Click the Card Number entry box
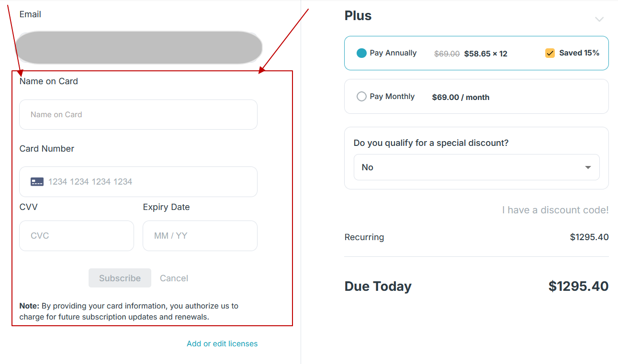The height and width of the screenshot is (364, 618). tap(138, 182)
